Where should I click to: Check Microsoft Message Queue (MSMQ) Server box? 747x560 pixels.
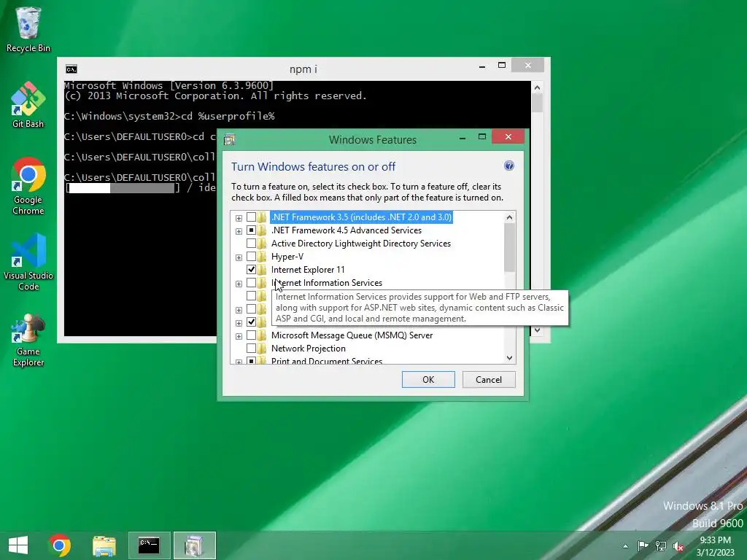tap(251, 335)
